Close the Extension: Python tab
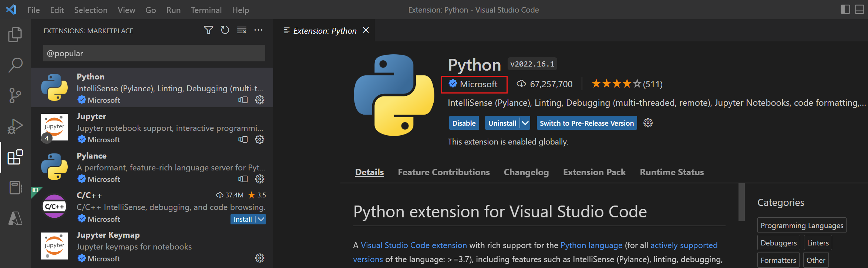Screen dimensions: 868x268 pyautogui.click(x=366, y=30)
